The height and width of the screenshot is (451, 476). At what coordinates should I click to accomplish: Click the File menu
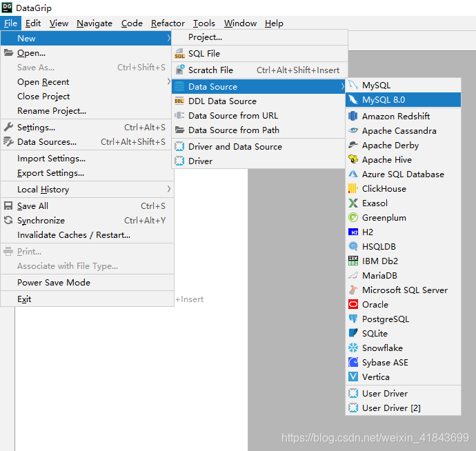pos(10,23)
